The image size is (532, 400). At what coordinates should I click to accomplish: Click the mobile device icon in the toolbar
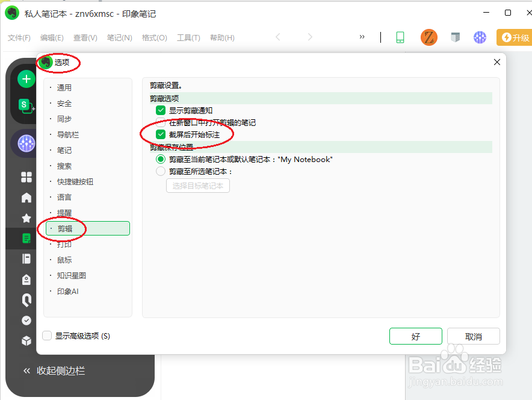400,37
